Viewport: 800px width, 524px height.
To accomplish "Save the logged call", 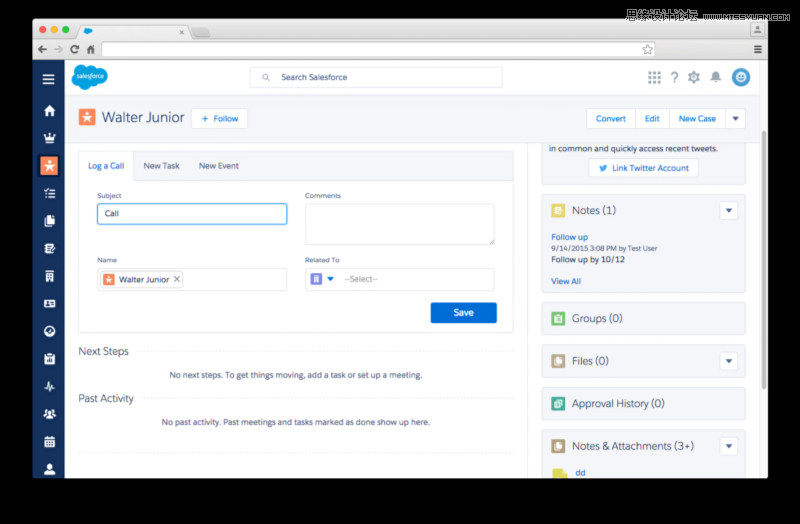I will [463, 313].
